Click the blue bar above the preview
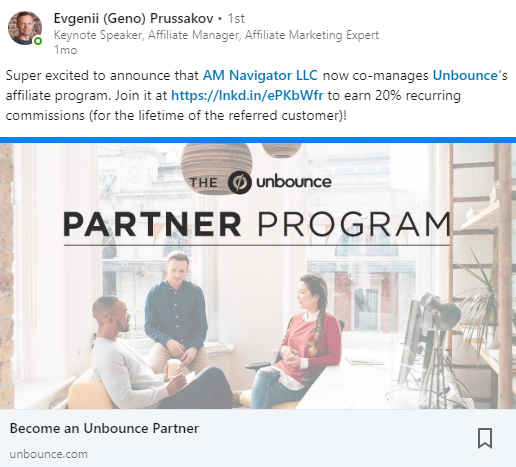 coord(258,140)
